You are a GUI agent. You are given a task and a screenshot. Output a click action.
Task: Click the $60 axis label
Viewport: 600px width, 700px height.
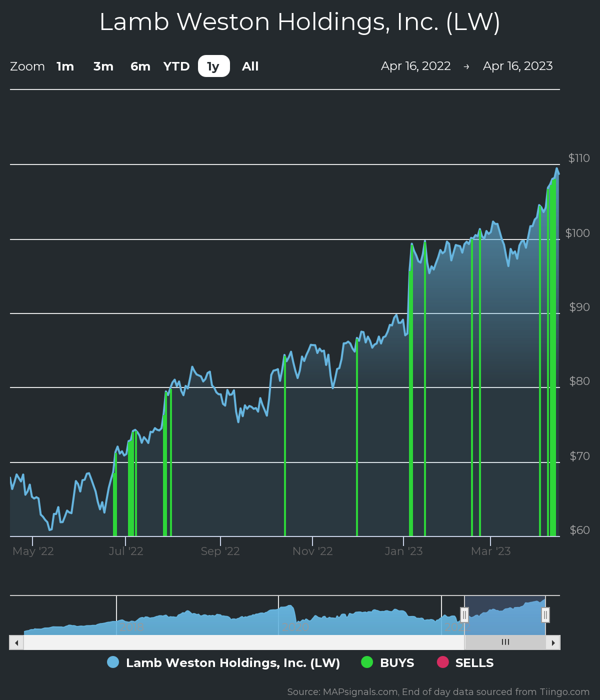tap(579, 530)
